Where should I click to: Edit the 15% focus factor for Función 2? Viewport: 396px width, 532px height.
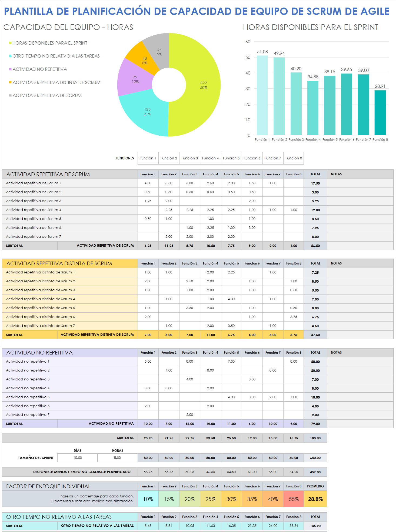[x=169, y=499]
